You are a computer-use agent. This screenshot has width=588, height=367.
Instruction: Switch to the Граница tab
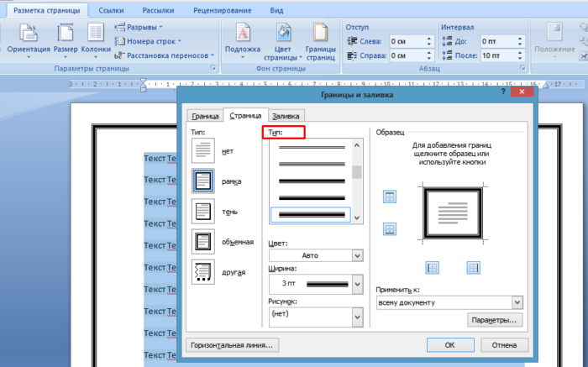(205, 116)
